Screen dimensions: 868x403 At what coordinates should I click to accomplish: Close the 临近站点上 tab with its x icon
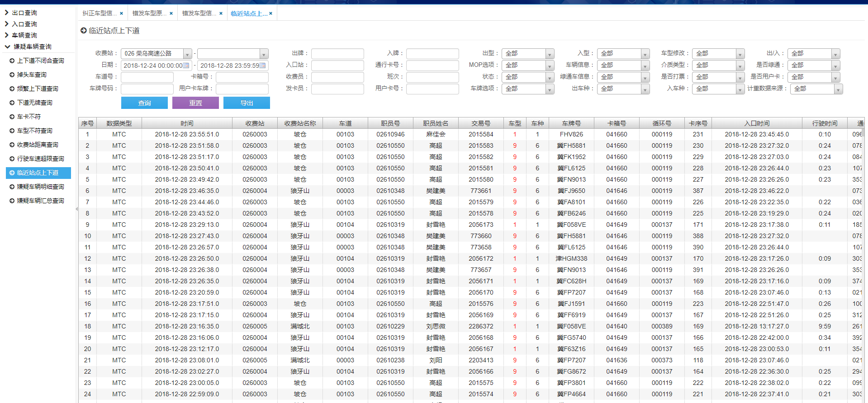coord(270,14)
